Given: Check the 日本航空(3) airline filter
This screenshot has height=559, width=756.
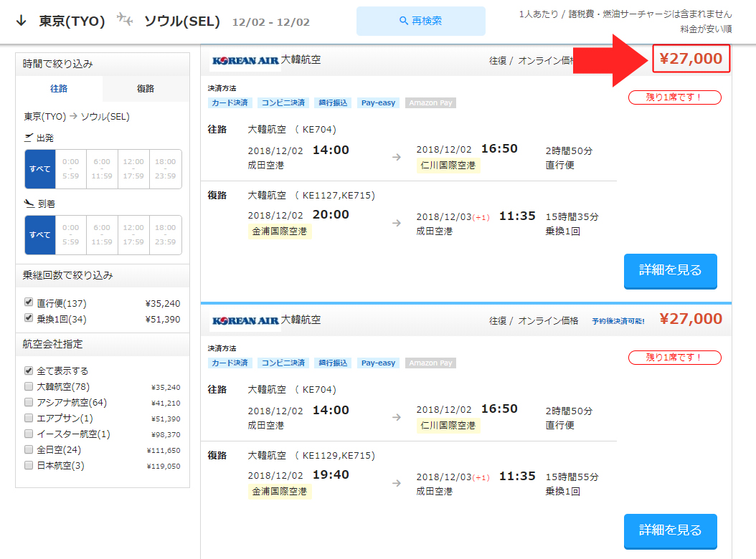Looking at the screenshot, I should pos(29,466).
